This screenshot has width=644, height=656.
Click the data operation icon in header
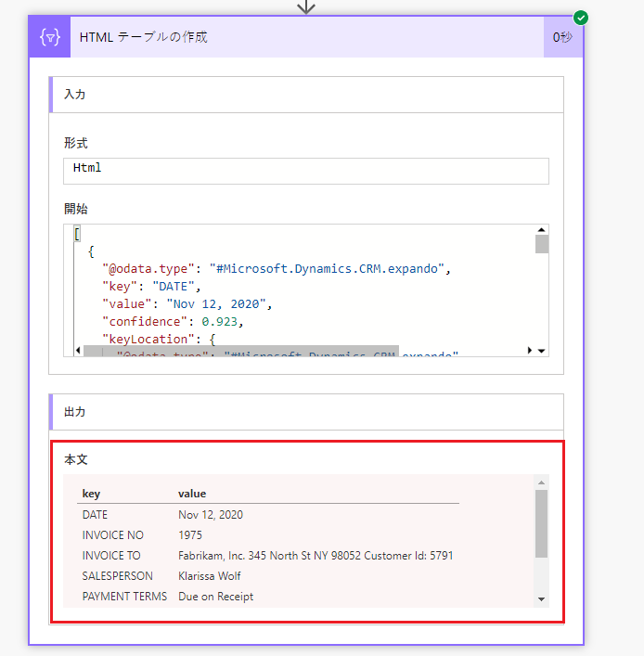coord(49,37)
